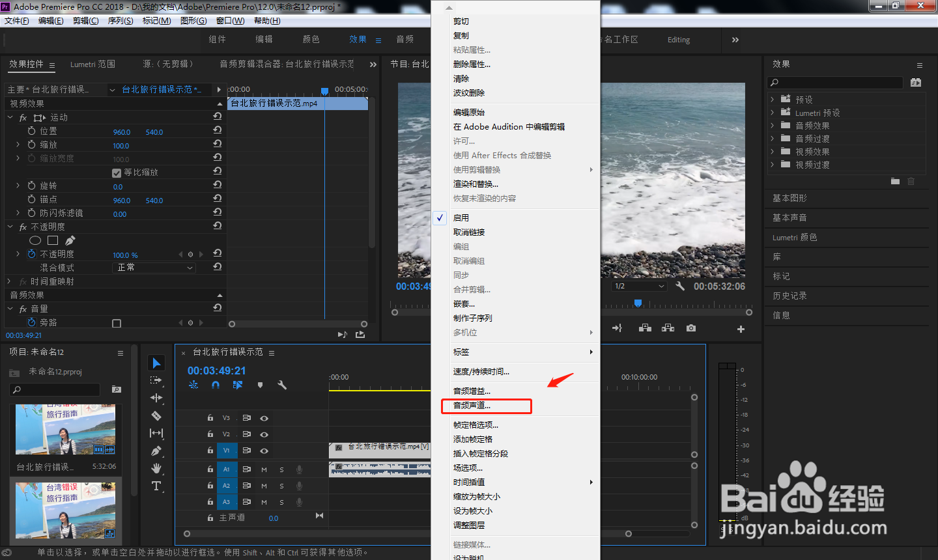This screenshot has height=560, width=938.
Task: Expand the 预设 effects folder
Action: point(773,100)
